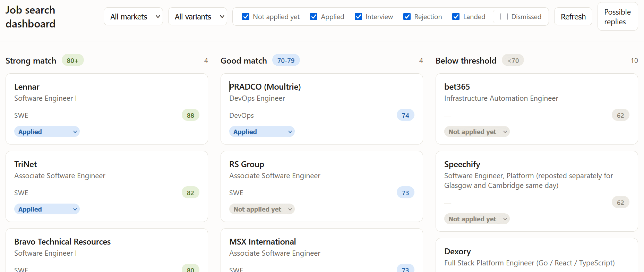Uncheck the Applied filter checkbox
This screenshot has height=272, width=644.
click(x=314, y=17)
